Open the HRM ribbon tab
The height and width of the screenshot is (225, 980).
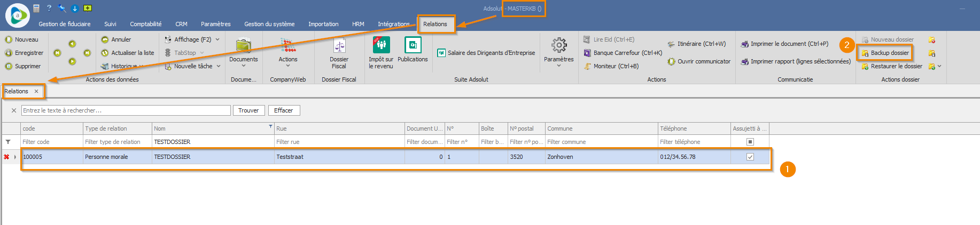tap(358, 24)
